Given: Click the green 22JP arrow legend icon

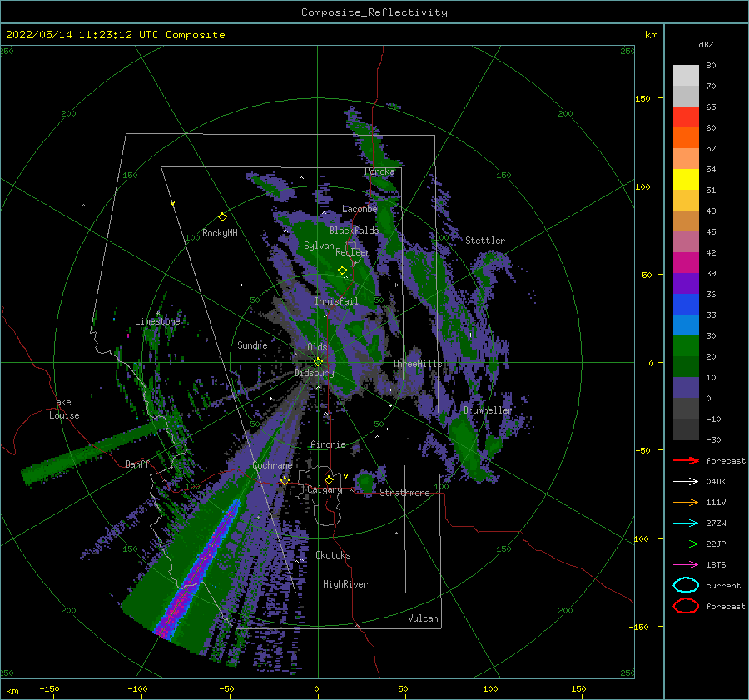Looking at the screenshot, I should [686, 544].
